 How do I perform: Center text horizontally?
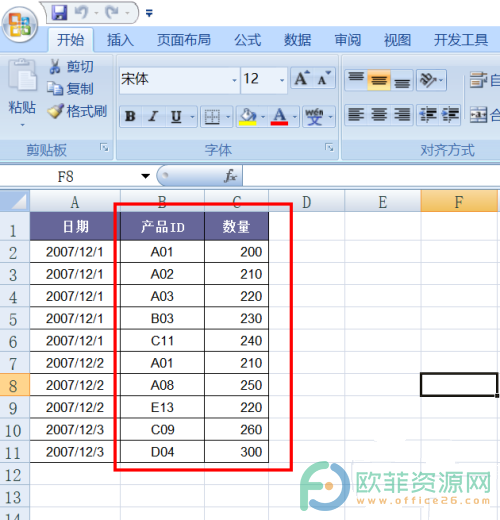(x=379, y=115)
